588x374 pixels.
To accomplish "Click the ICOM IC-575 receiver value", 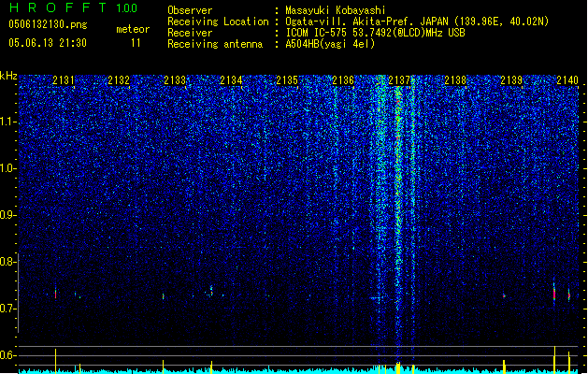I will (x=375, y=33).
